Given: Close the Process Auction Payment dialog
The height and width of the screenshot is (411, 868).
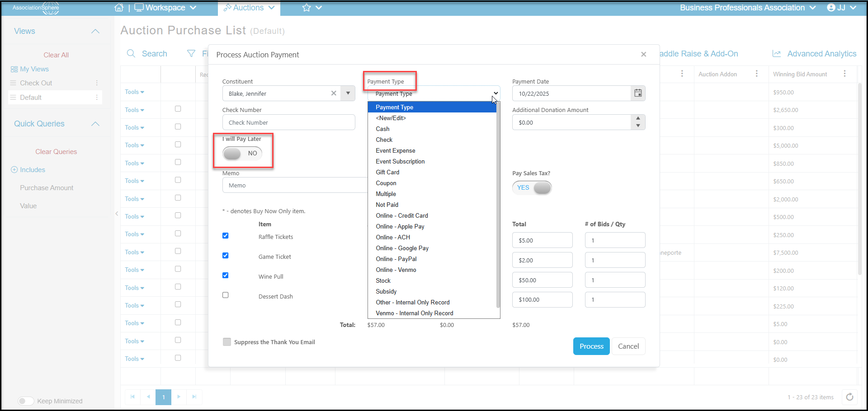Looking at the screenshot, I should click(x=643, y=54).
